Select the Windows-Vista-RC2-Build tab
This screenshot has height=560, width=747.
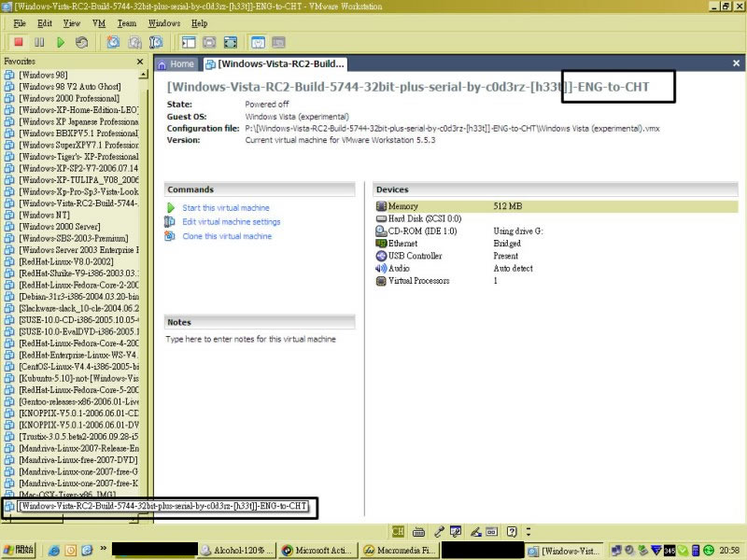click(275, 63)
